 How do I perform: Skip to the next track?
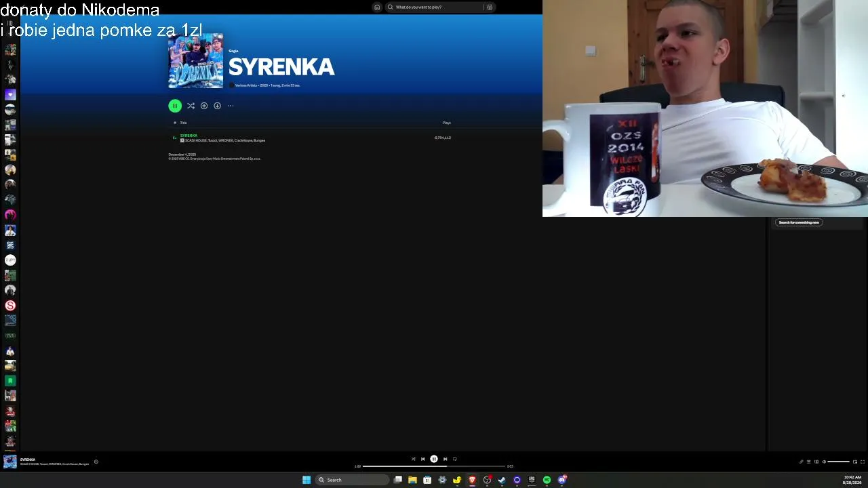point(445,459)
